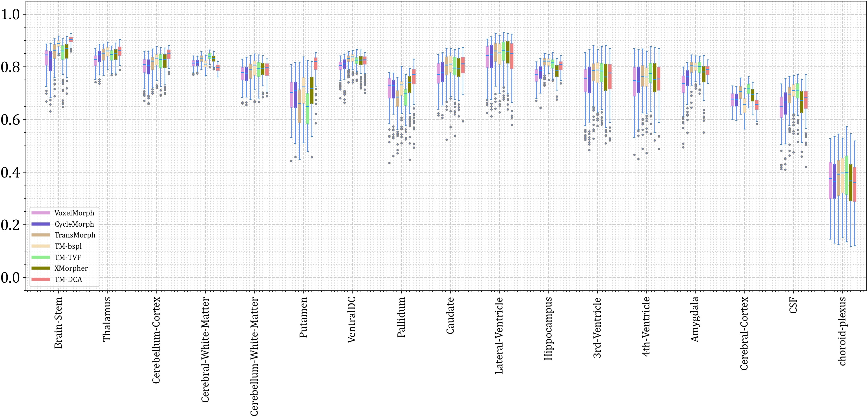Click the Putamen axis label
Screen dimensions: 868x418
[303, 317]
